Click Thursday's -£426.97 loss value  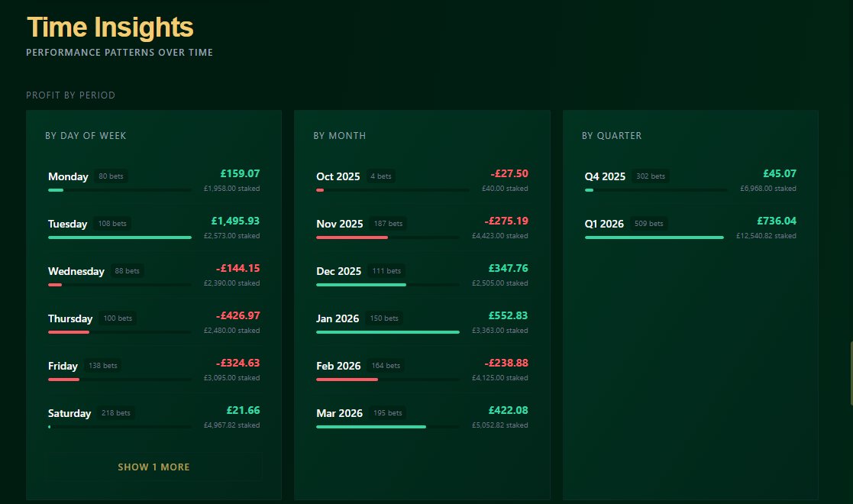click(x=237, y=315)
